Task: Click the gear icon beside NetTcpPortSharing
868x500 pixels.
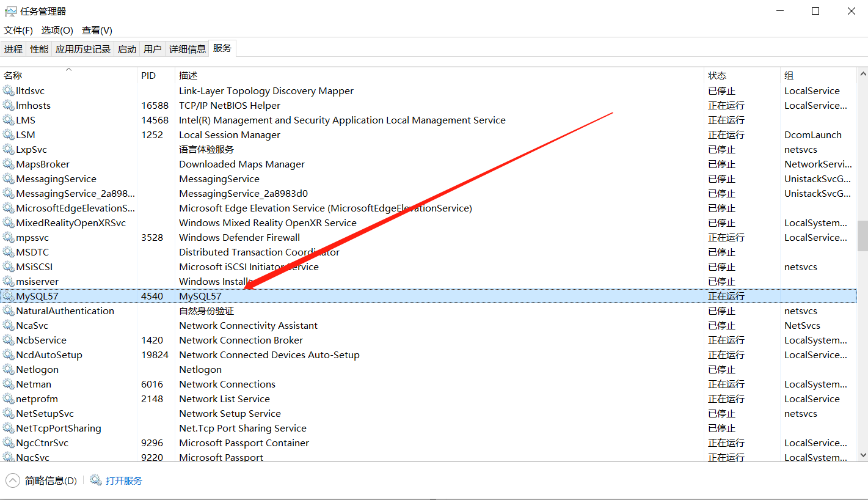Action: pos(8,428)
